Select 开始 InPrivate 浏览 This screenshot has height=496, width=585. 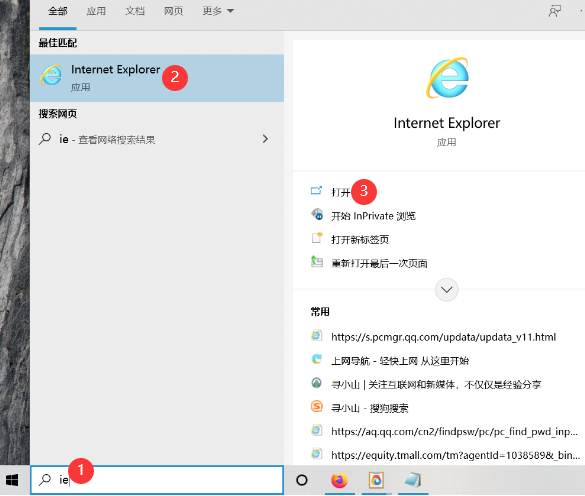373,216
